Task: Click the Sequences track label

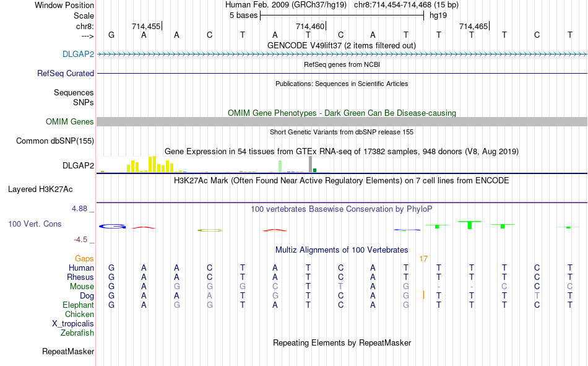Action: (x=74, y=92)
